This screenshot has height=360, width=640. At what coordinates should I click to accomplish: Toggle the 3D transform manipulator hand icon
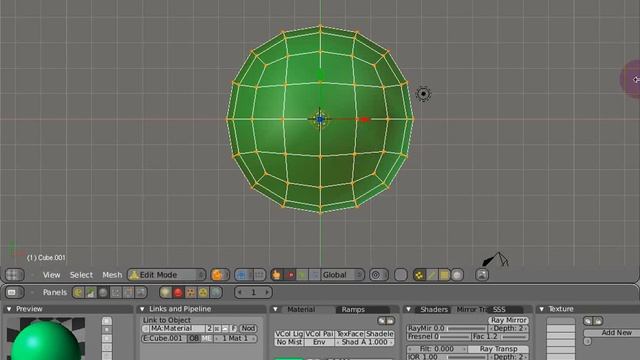point(277,275)
